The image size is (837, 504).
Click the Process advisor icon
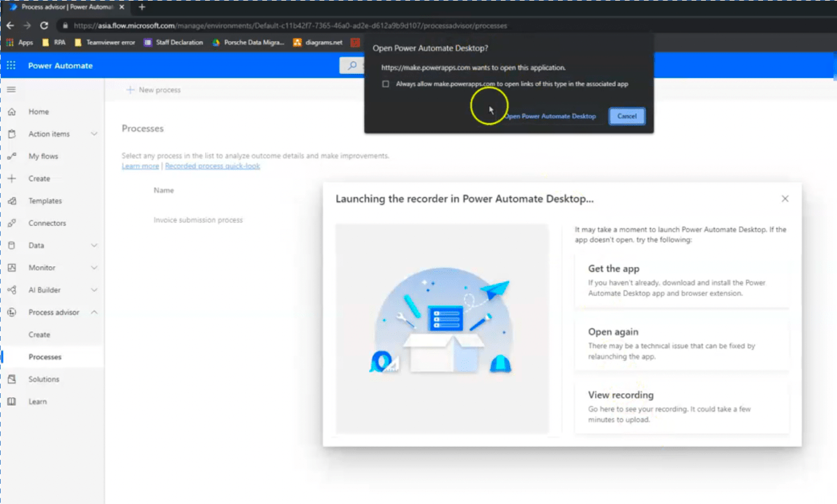[12, 312]
